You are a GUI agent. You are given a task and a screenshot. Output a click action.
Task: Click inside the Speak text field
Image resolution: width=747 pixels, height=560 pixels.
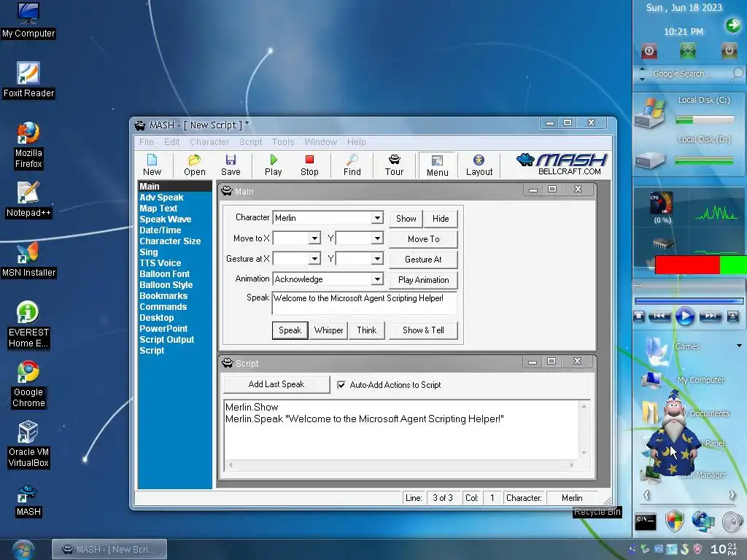(365, 303)
